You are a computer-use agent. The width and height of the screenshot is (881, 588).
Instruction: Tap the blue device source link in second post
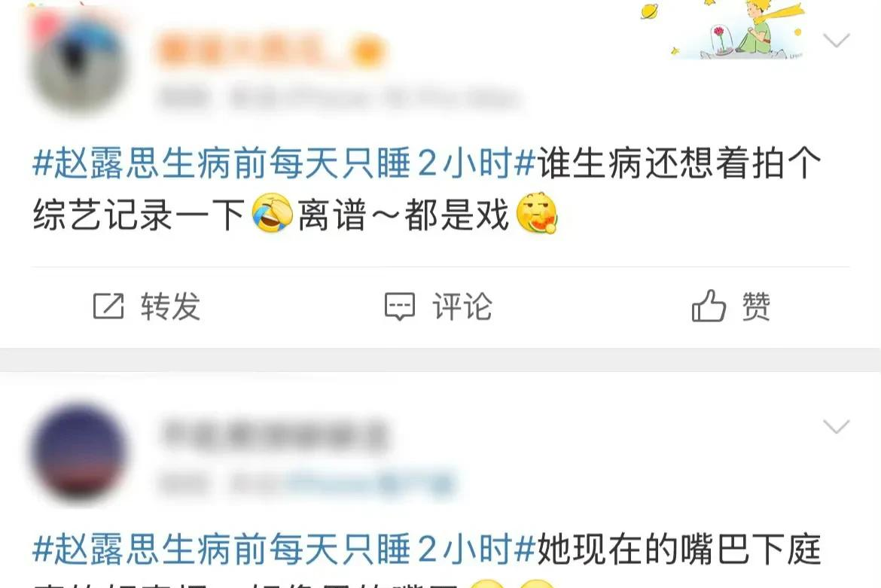point(370,485)
